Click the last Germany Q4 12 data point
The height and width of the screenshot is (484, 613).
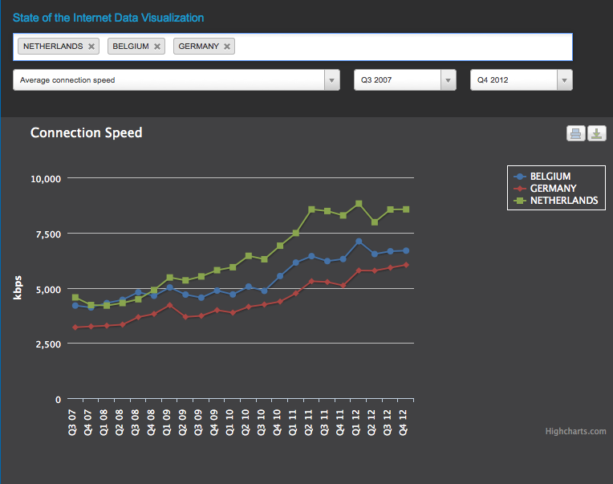click(x=405, y=265)
